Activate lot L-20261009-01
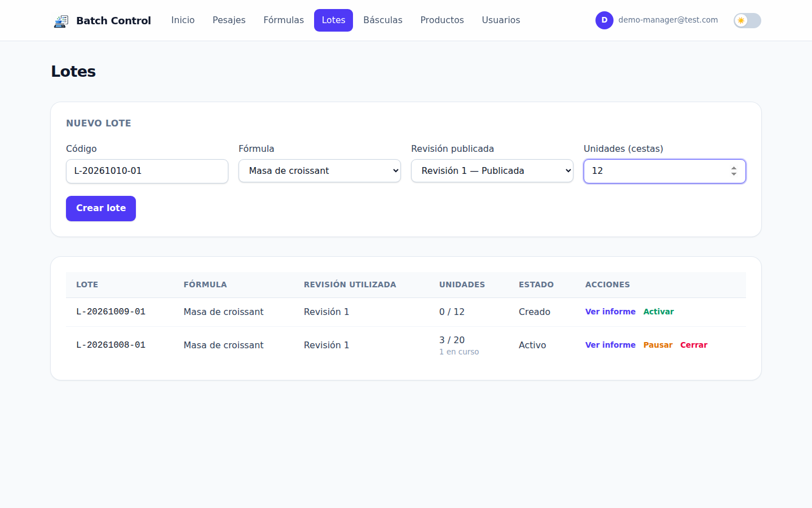Viewport: 812px width, 508px height. pyautogui.click(x=659, y=312)
